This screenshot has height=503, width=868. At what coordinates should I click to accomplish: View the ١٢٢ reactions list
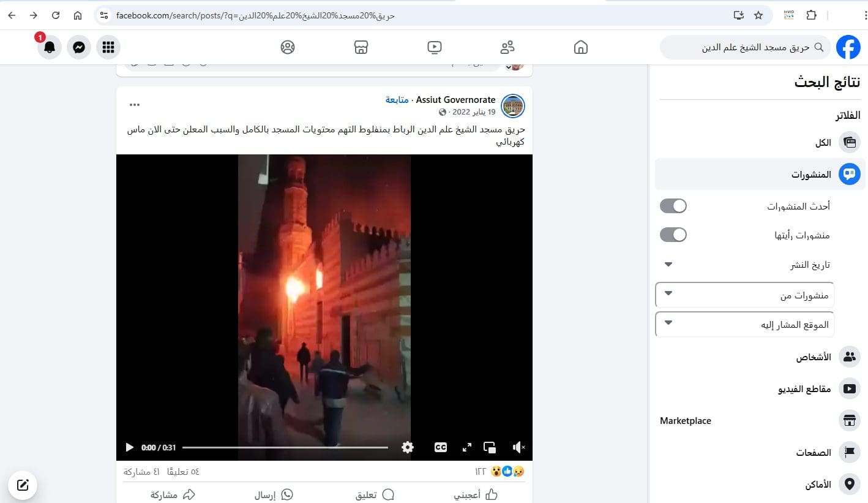[499, 472]
